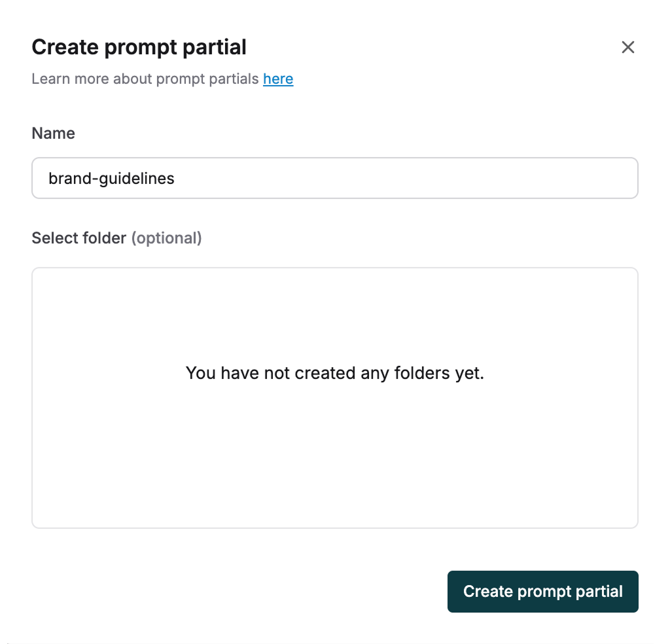Viewport: 670px width, 644px height.
Task: Select the brand-guidelines text in Name field
Action: pos(110,178)
